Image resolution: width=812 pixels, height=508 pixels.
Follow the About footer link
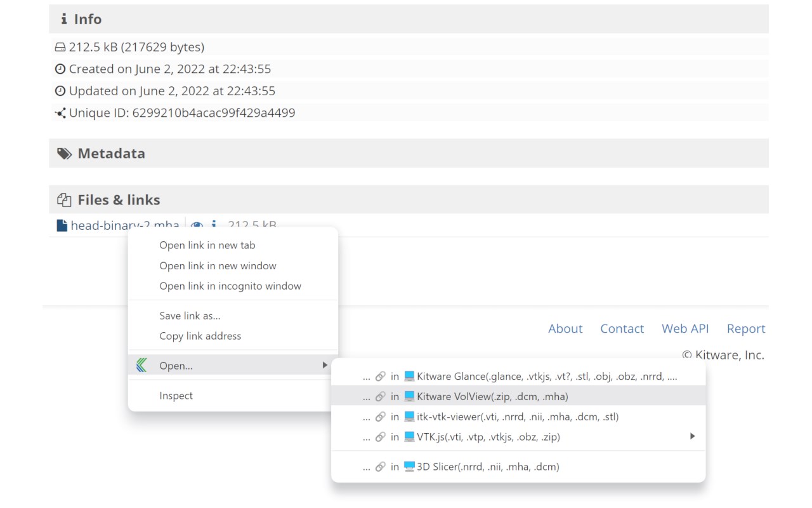[x=565, y=329]
